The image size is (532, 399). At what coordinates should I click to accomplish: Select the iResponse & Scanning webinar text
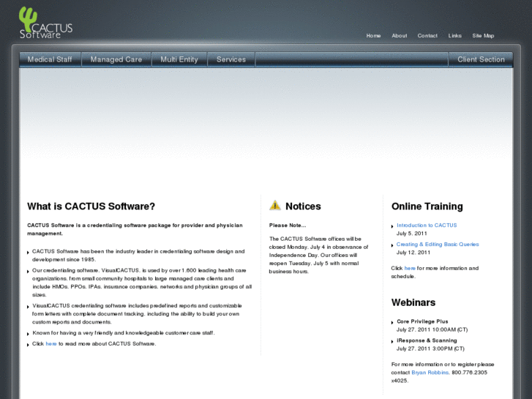click(427, 340)
